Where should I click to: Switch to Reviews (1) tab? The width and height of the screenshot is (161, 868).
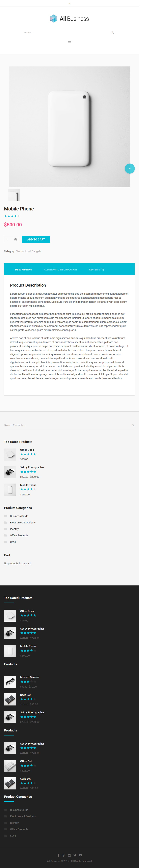click(x=96, y=270)
